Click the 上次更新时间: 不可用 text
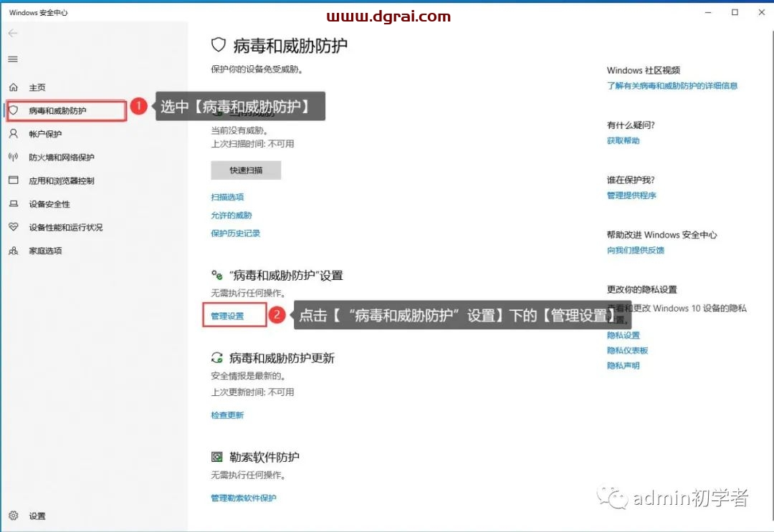The height and width of the screenshot is (532, 774). click(252, 392)
